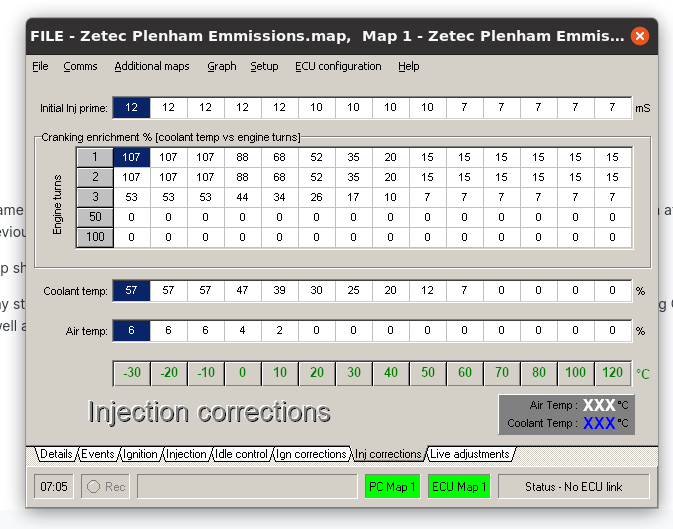Close the Zetec Plenham Emmissions map window
The height and width of the screenshot is (529, 673).
(640, 36)
